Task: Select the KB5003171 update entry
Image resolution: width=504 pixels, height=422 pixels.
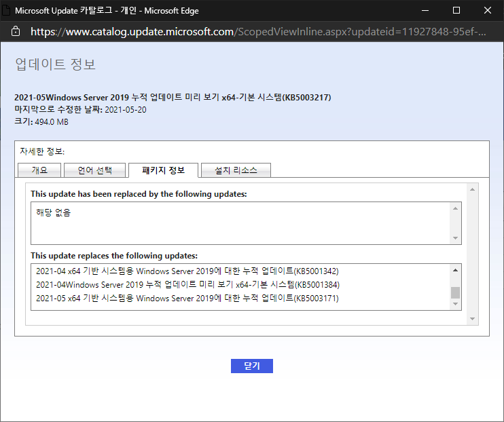Action: [187, 298]
